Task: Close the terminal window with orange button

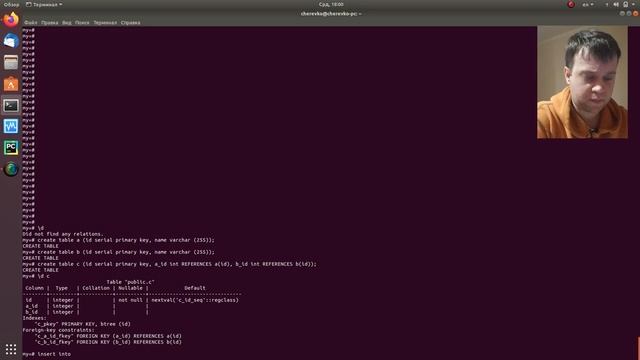Action: 636,13
